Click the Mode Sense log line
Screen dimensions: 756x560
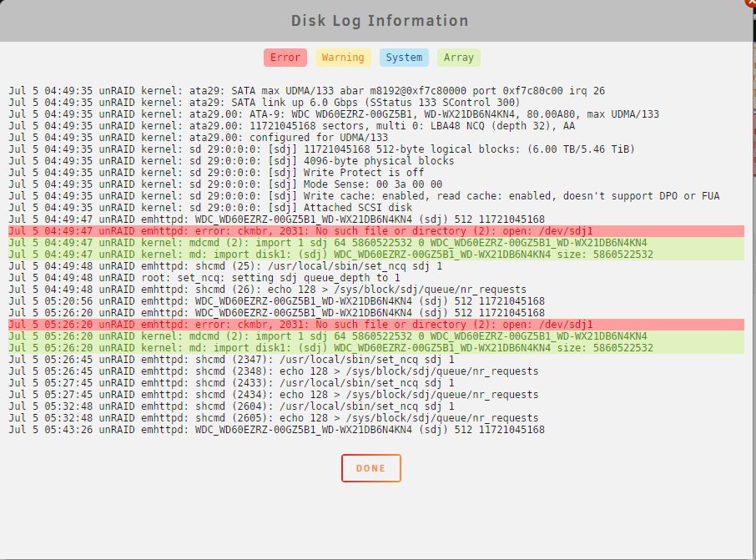225,184
